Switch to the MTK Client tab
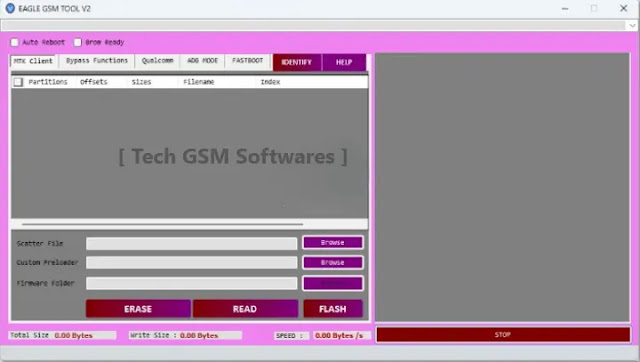Viewport: 640px width, 362px height. click(x=33, y=61)
